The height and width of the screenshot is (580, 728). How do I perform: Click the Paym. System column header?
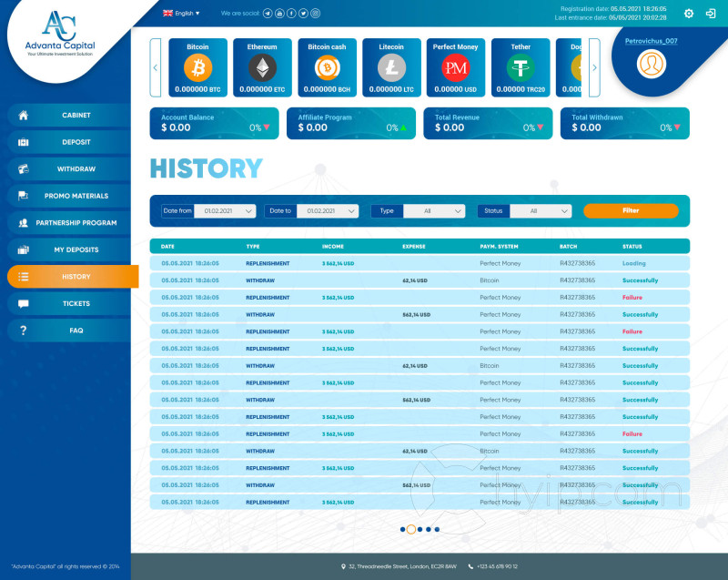[x=499, y=247]
